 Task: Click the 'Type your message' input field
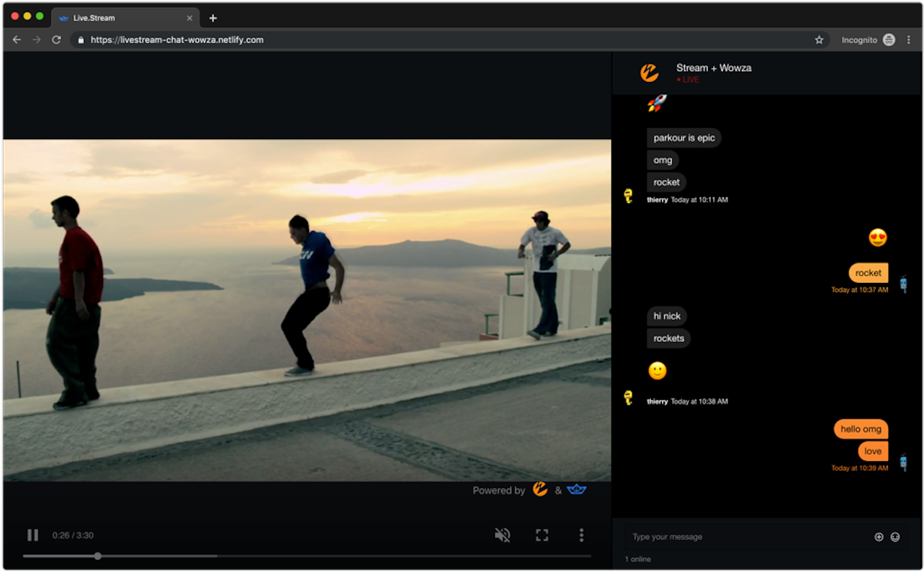tap(722, 537)
